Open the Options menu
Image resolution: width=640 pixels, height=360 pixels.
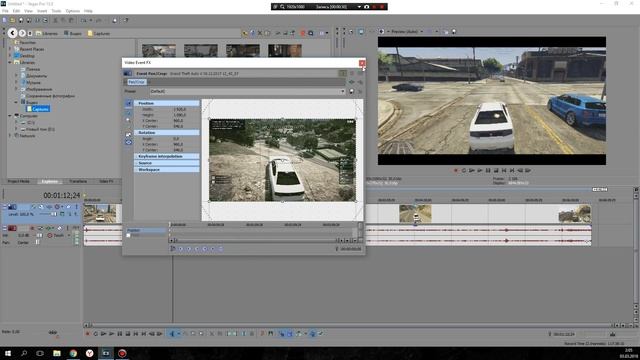pos(73,11)
